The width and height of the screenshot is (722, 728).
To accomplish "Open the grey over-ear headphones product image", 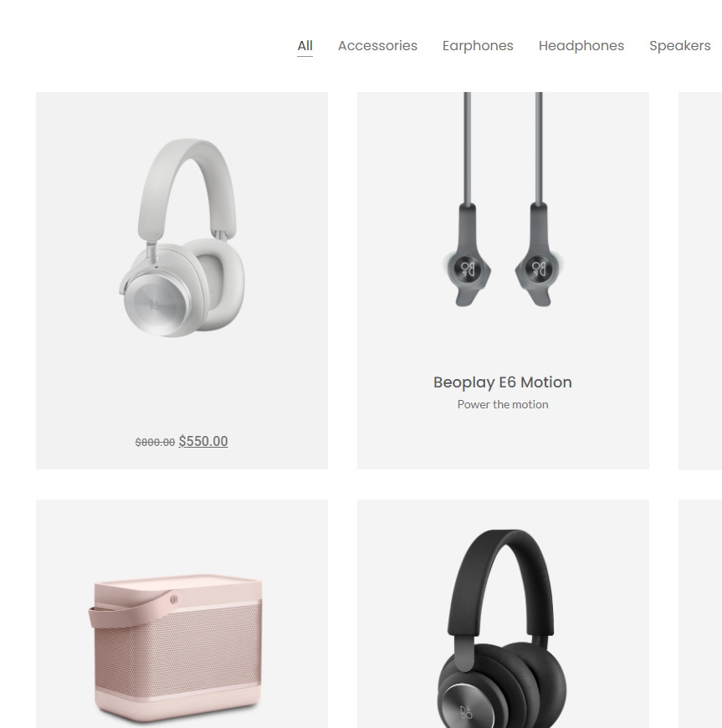I will tap(182, 238).
